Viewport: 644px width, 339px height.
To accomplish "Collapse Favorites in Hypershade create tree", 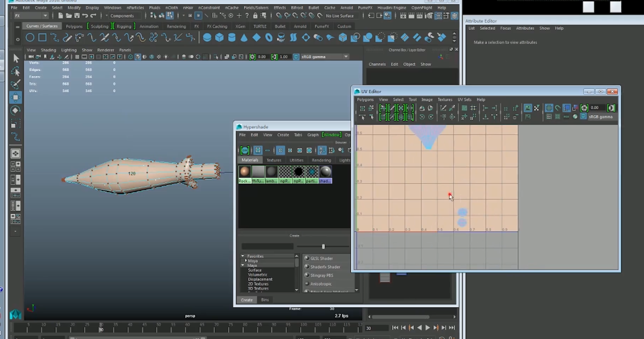I will 243,256.
